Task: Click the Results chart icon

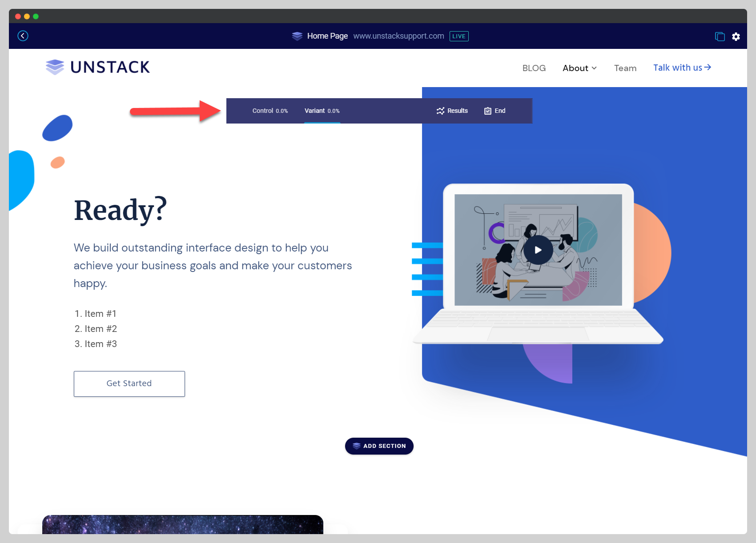Action: (x=440, y=111)
